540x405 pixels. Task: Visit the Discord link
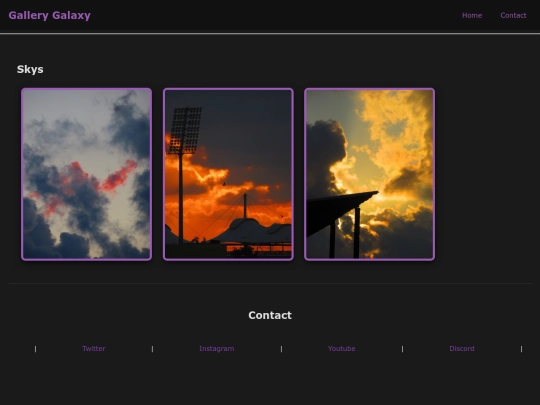(x=462, y=349)
